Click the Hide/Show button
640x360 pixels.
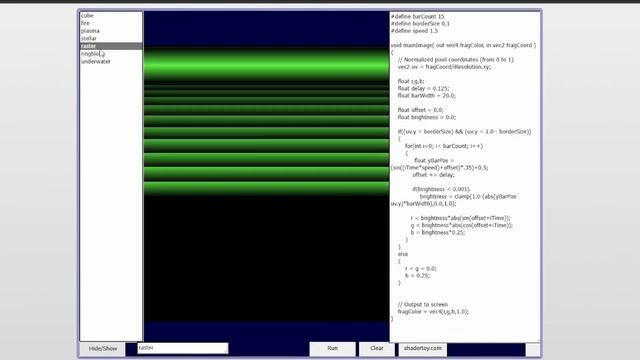tap(102, 349)
